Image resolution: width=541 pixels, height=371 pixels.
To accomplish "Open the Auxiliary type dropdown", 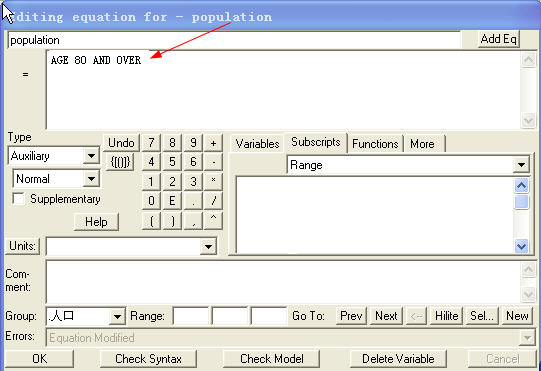I will pos(91,156).
